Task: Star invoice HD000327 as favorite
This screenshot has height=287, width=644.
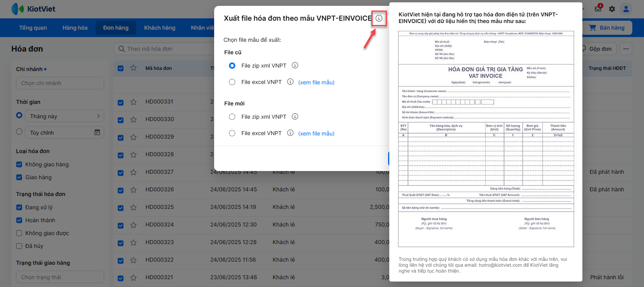Action: (x=133, y=172)
